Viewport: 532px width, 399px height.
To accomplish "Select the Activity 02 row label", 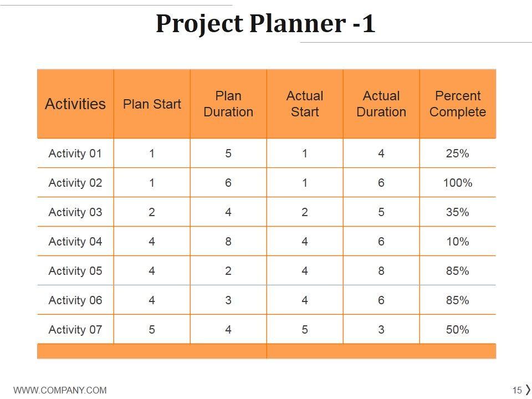I will 75,183.
